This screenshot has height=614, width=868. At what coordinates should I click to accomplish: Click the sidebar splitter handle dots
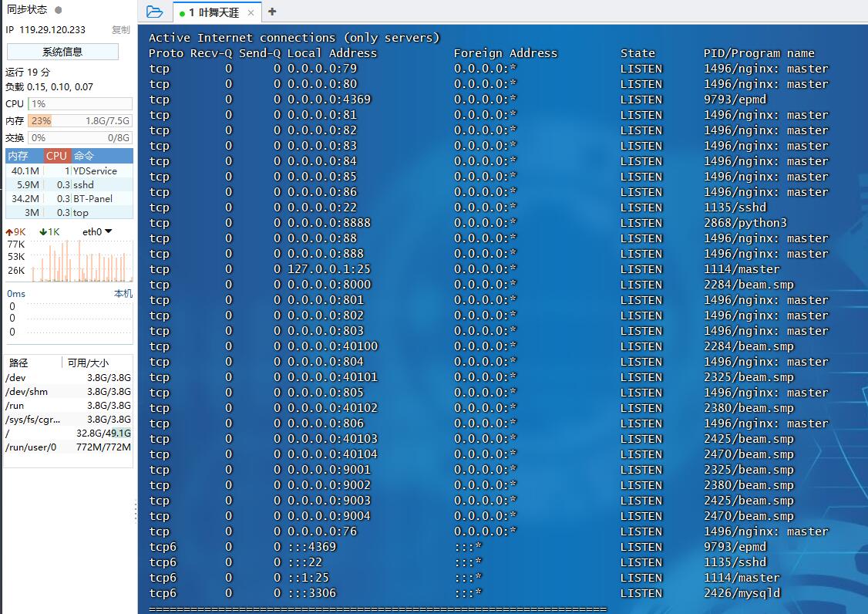click(136, 511)
